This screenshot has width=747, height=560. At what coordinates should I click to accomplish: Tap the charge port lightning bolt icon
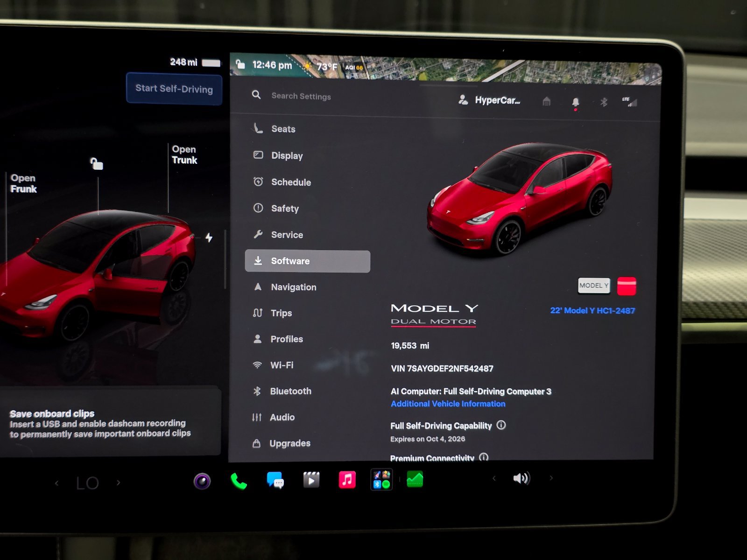point(209,238)
